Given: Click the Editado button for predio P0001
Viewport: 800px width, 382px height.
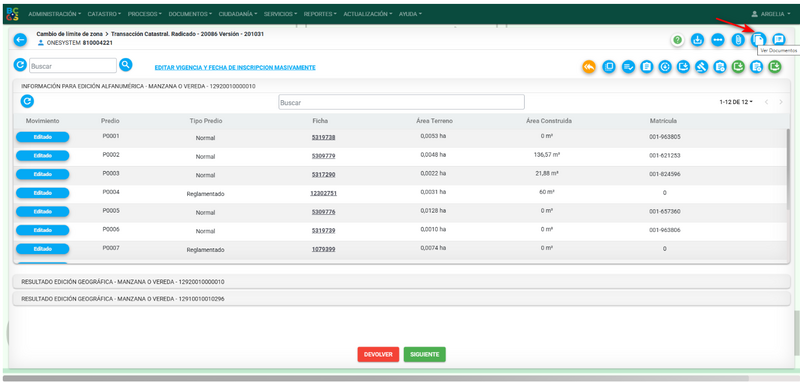Looking at the screenshot, I should [x=43, y=137].
